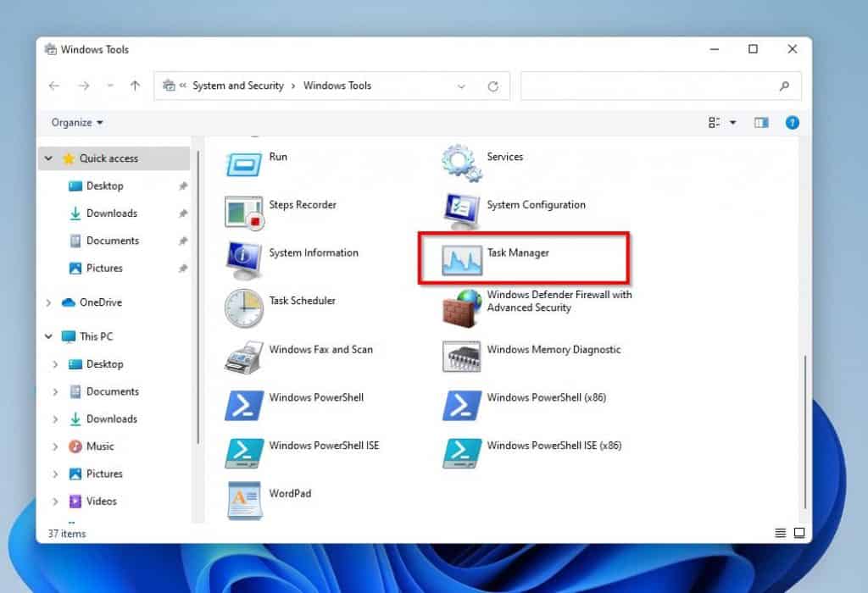Switch to large icons view in status bar
Screen dimensions: 868x593
point(799,533)
